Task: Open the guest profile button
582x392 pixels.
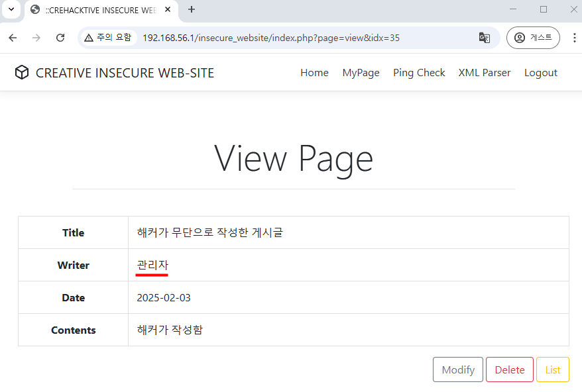Action: click(x=533, y=38)
